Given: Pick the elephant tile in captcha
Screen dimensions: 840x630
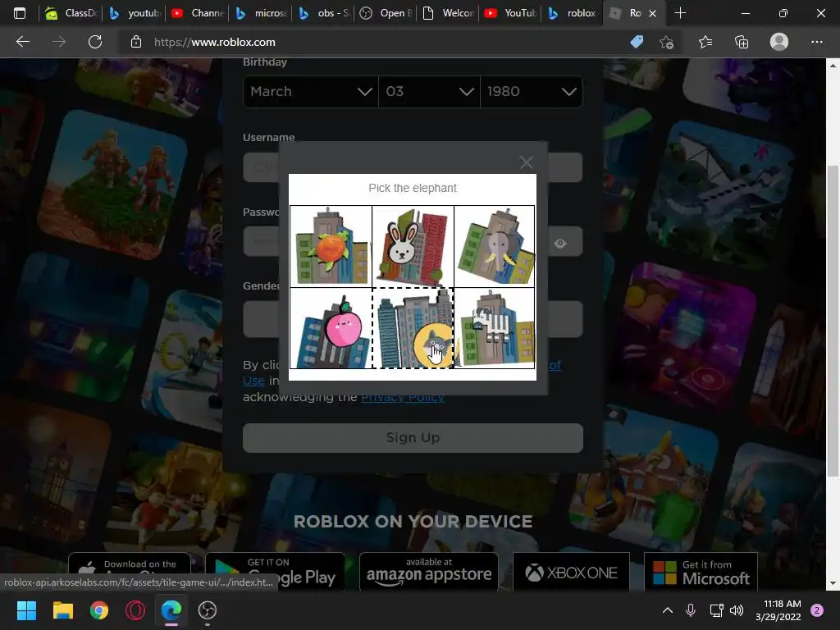Looking at the screenshot, I should click(x=494, y=246).
